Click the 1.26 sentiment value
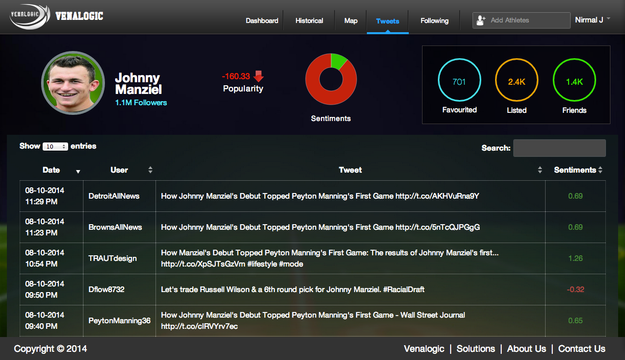Viewport: 625px width, 360px height. [575, 258]
